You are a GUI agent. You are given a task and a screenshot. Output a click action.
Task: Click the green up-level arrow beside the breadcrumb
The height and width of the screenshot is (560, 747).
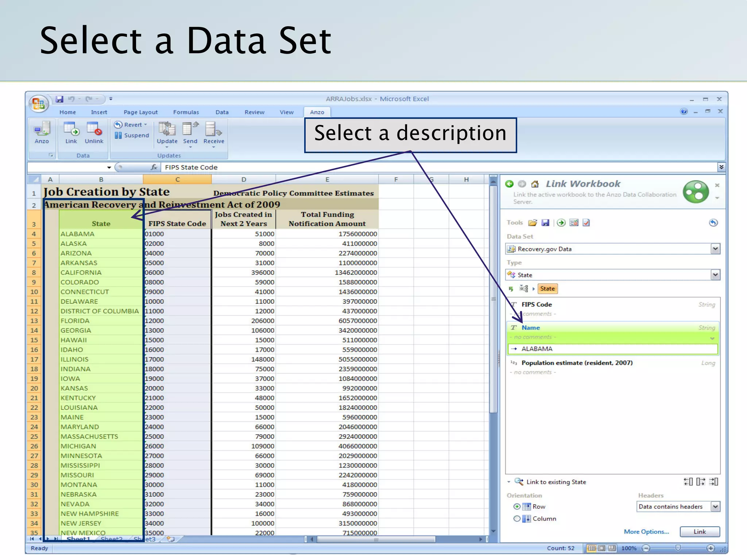coord(511,289)
